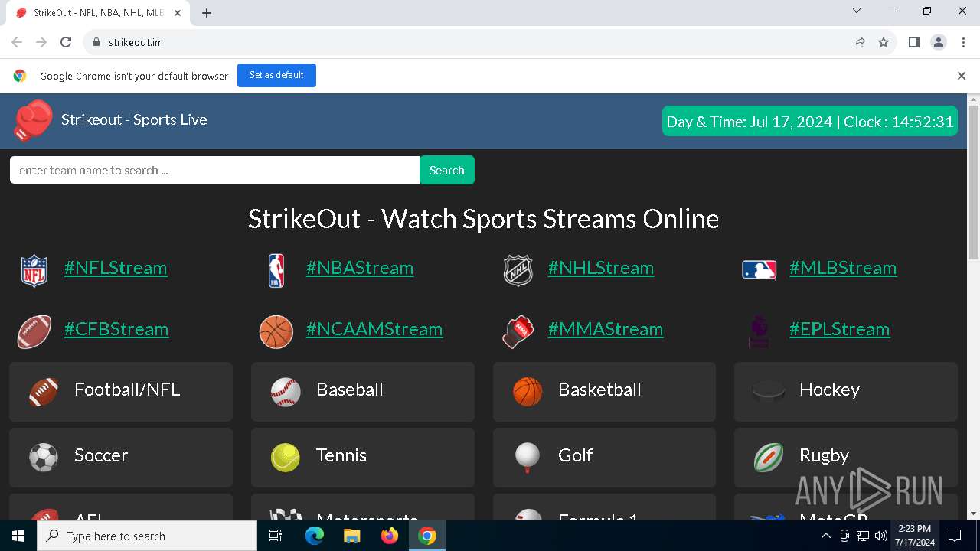Open the #NCAAMStream link
This screenshot has width=980, height=551.
(374, 329)
